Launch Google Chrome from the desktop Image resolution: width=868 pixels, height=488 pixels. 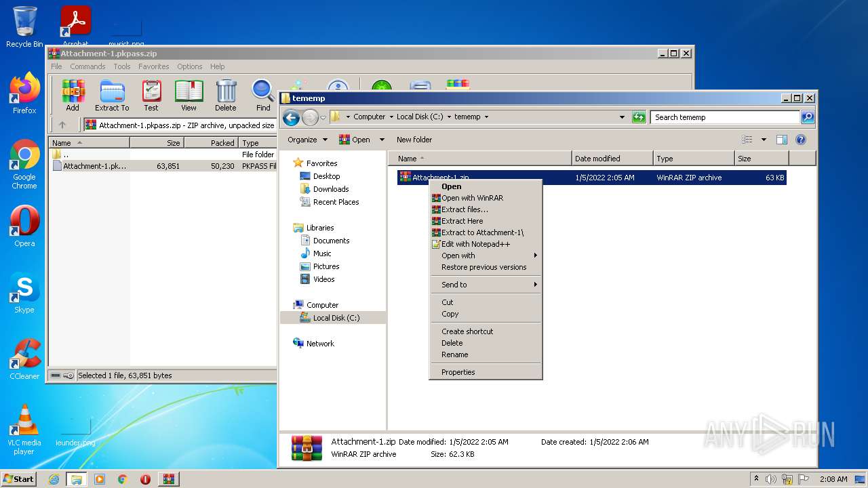24,164
